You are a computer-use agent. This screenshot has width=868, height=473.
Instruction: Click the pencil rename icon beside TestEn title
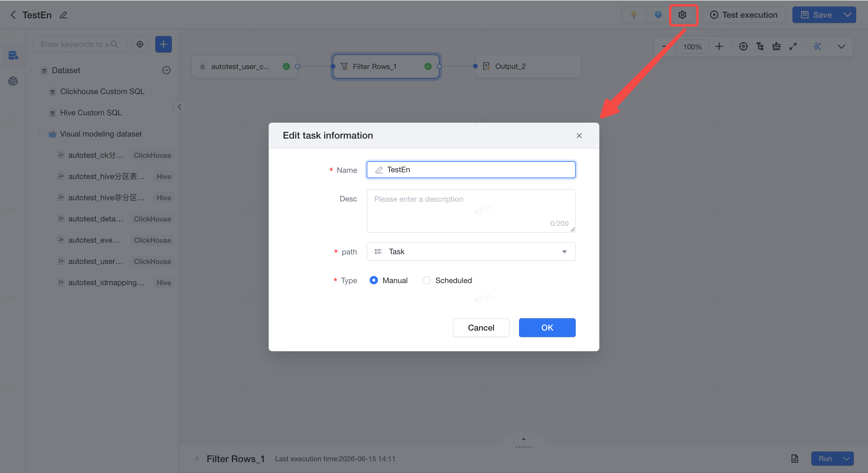click(x=63, y=15)
